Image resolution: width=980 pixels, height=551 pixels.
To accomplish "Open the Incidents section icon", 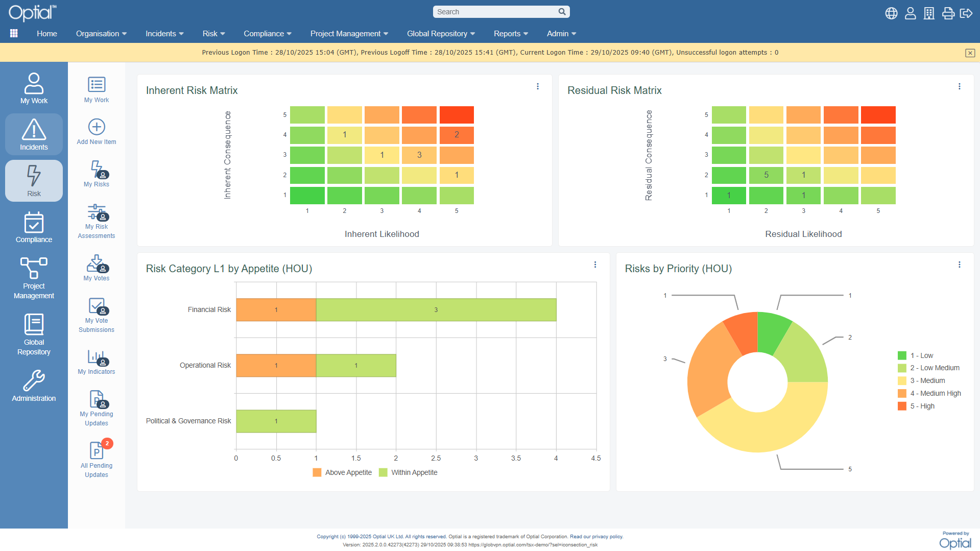I will click(x=34, y=133).
